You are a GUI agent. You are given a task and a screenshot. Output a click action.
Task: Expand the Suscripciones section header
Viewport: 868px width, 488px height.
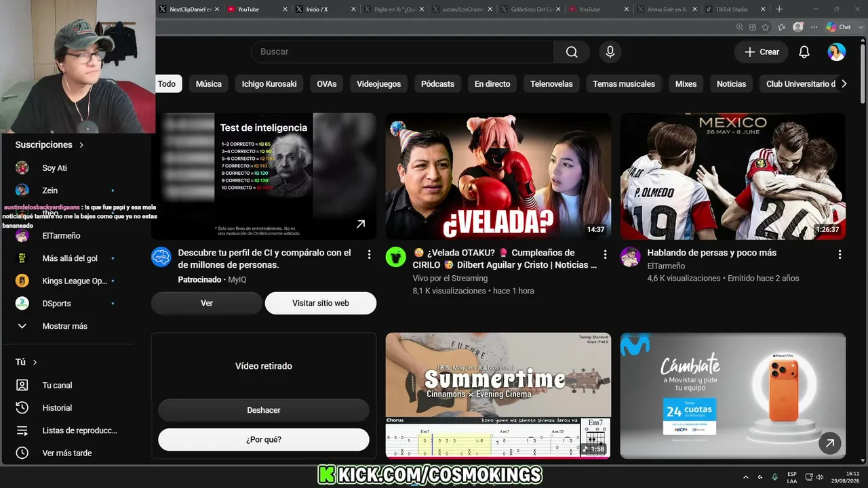point(50,145)
